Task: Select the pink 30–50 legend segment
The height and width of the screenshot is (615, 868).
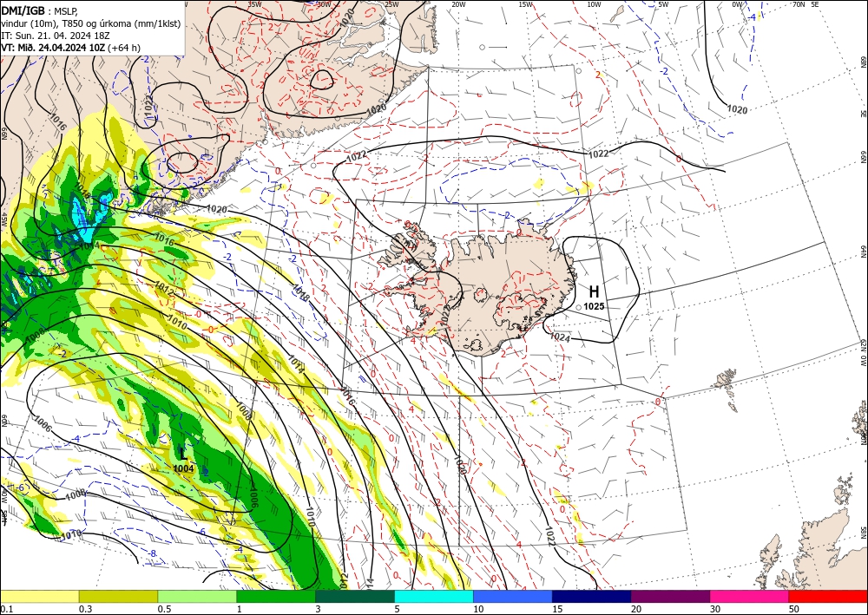Action: click(x=750, y=596)
